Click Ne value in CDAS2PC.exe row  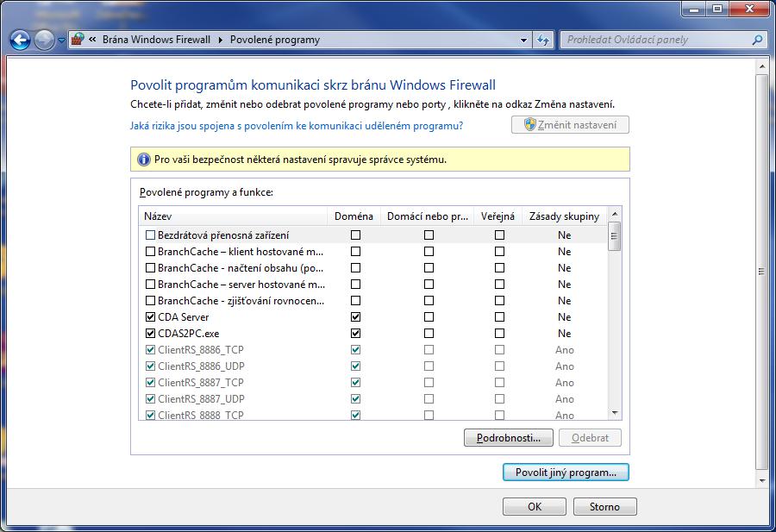tap(564, 333)
